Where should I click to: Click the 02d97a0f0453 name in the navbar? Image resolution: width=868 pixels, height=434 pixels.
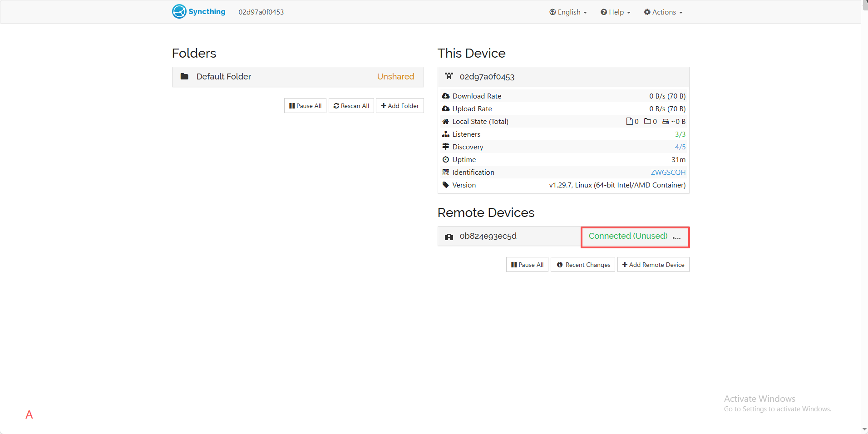[261, 12]
